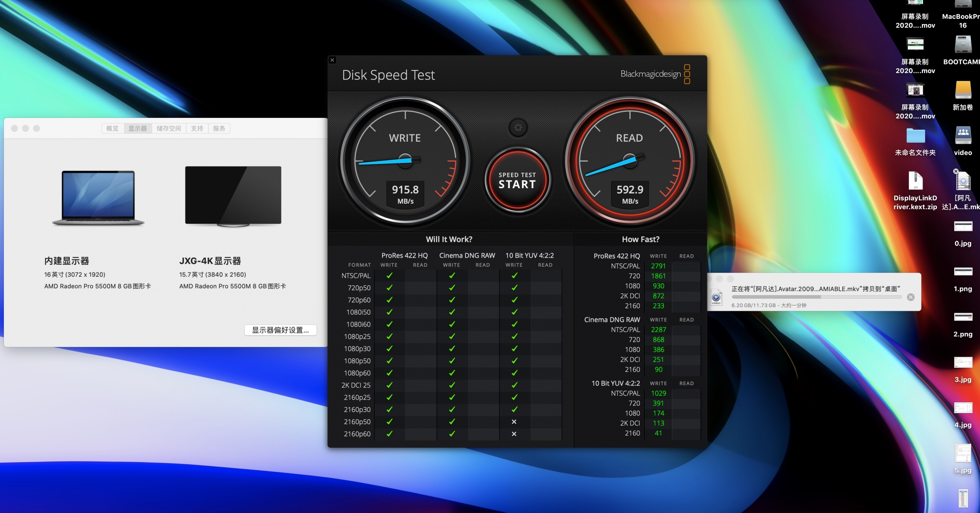Click the Will It Work? header

click(449, 239)
